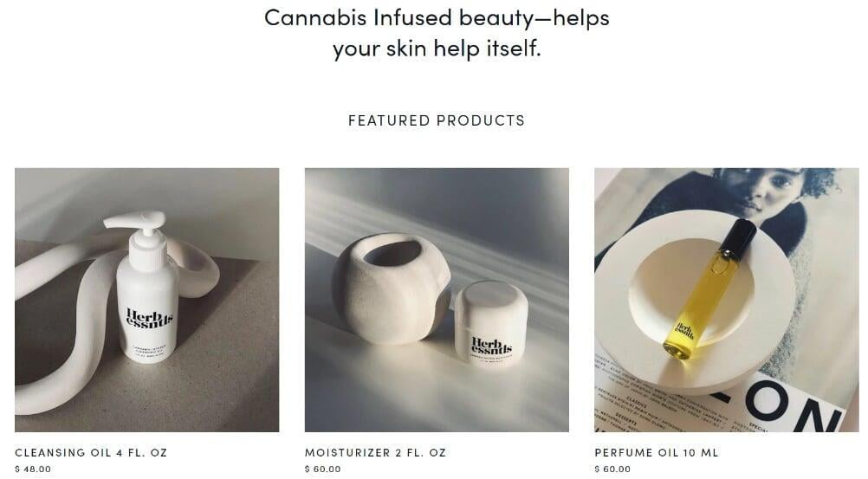Open the Perfume Oil product photo
Image resolution: width=868 pixels, height=479 pixels.
[x=726, y=300]
